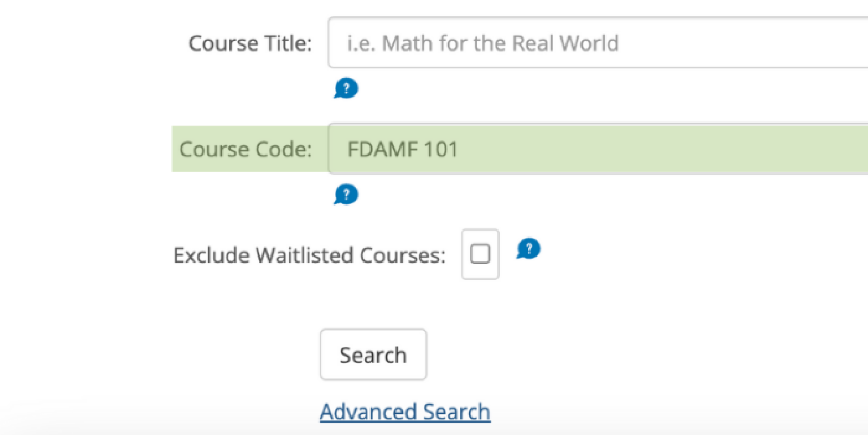Viewport: 868px width, 435px height.
Task: Select the question mark icon below Course Code
Action: pos(346,194)
